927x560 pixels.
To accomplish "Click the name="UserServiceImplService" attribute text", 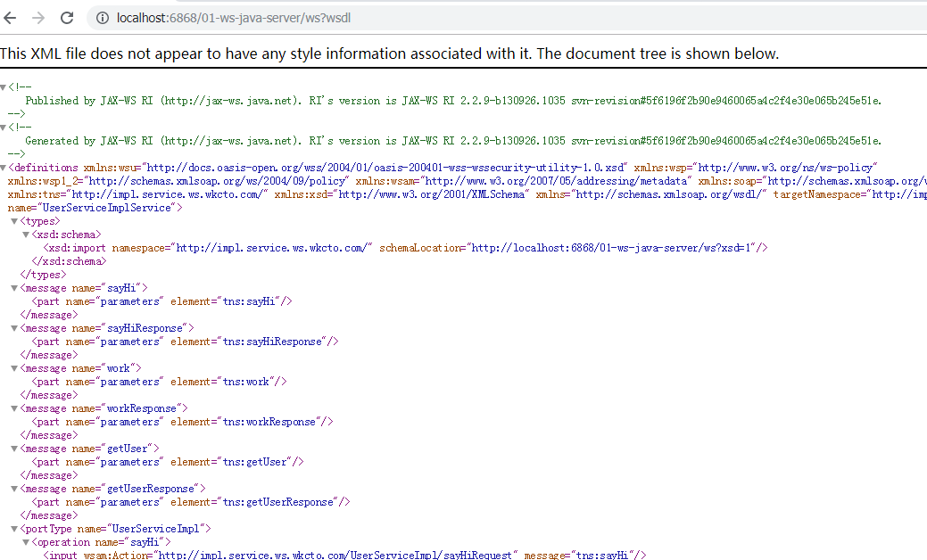I will coord(92,208).
